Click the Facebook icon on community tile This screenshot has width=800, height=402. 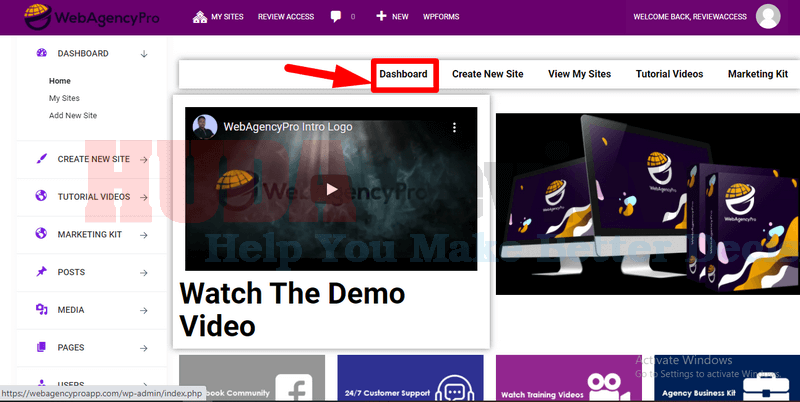[294, 389]
